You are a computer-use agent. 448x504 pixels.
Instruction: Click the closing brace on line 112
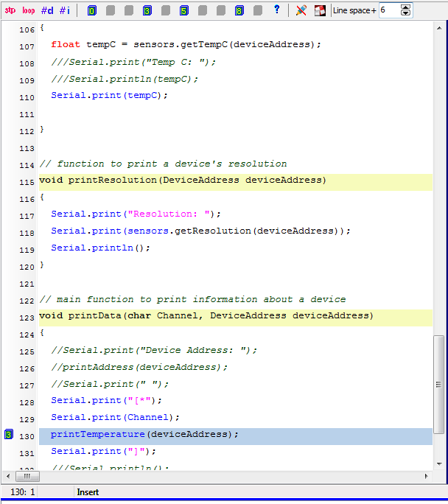42,129
